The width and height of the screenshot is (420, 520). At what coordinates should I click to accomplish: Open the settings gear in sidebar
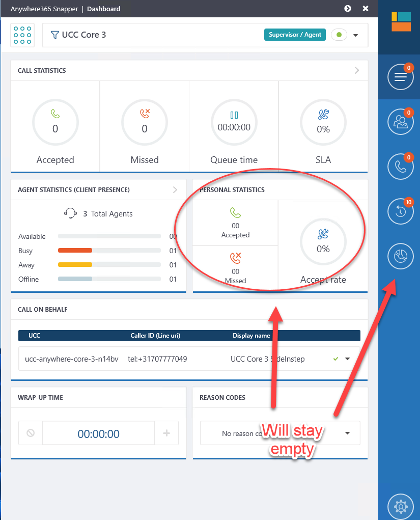pyautogui.click(x=401, y=507)
